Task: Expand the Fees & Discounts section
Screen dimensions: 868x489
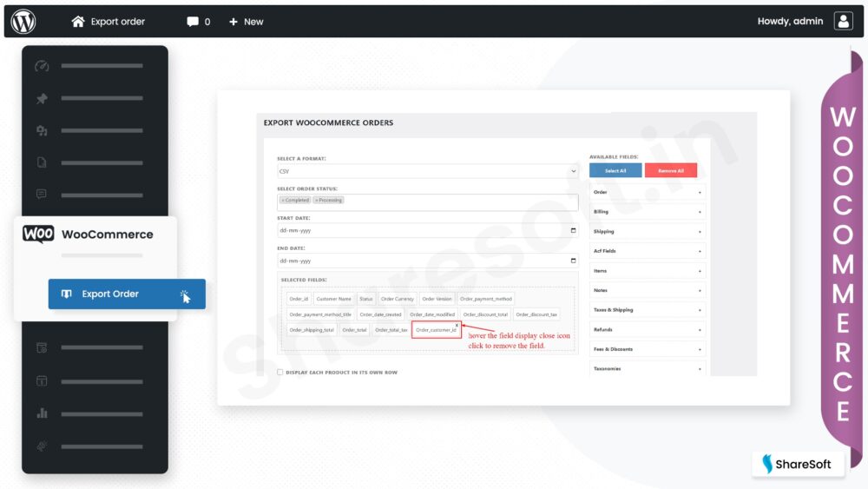Action: point(648,349)
